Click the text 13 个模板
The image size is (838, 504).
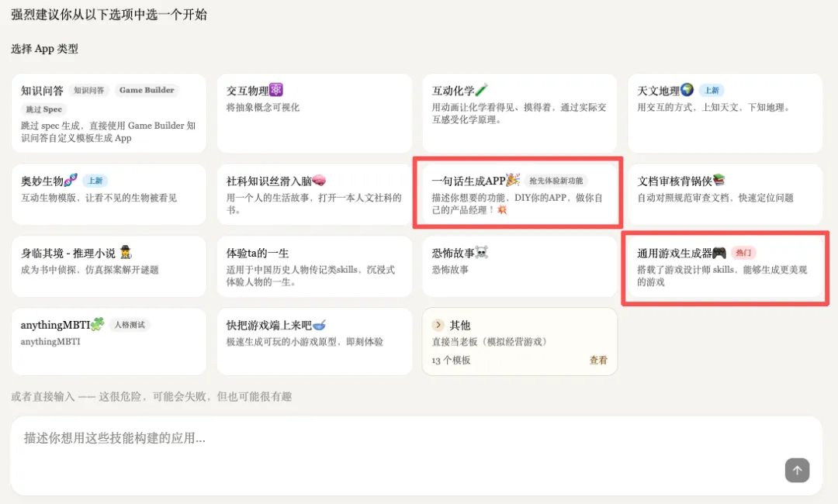451,361
